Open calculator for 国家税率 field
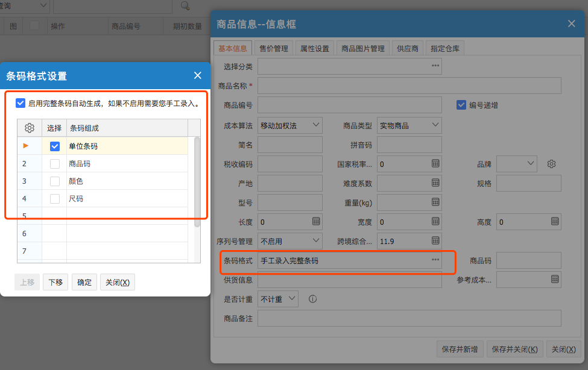 point(435,164)
